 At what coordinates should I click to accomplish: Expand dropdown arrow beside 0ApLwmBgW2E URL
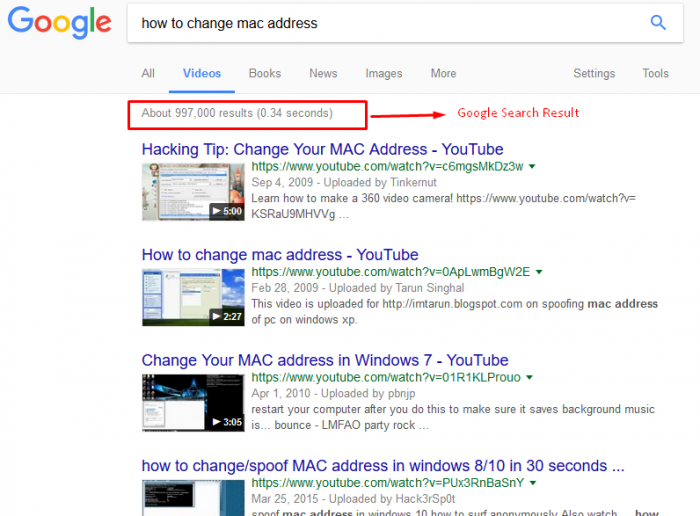click(539, 272)
